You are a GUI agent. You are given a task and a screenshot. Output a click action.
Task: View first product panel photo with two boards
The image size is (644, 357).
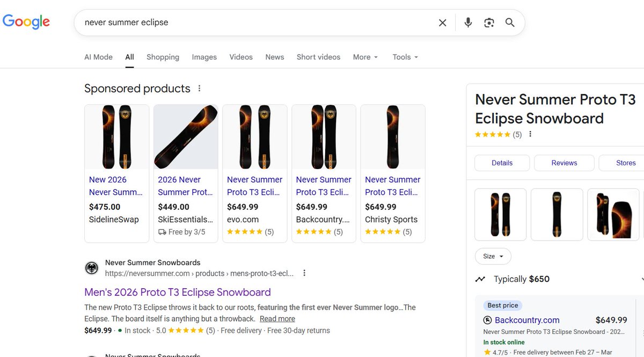tap(501, 214)
